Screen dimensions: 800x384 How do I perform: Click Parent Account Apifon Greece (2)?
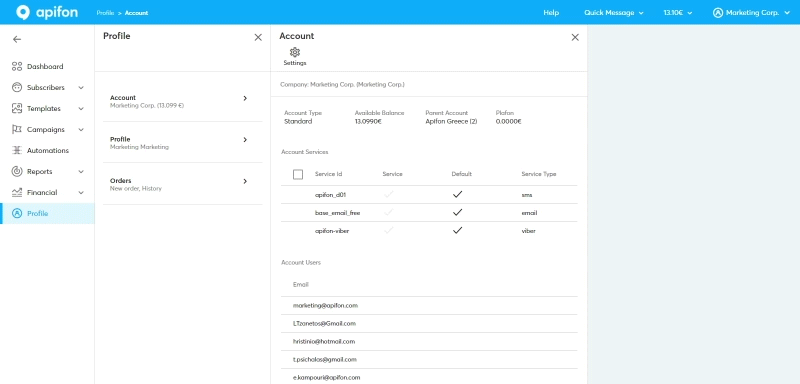[x=452, y=121]
